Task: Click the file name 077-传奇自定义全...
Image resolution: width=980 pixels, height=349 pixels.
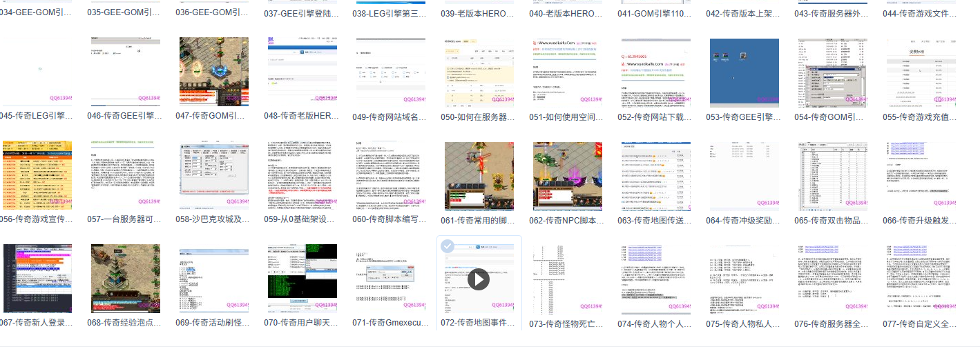Action: 920,323
